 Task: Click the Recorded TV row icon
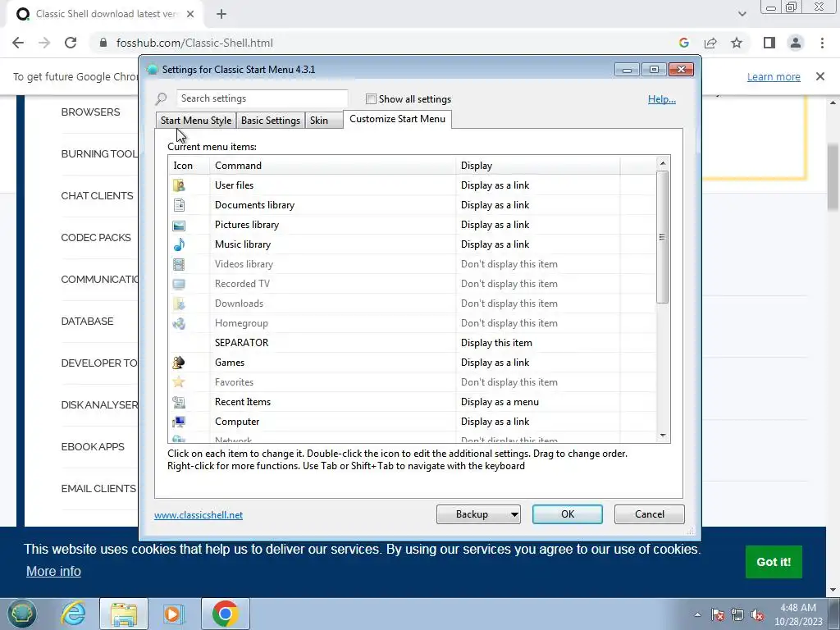tap(179, 284)
